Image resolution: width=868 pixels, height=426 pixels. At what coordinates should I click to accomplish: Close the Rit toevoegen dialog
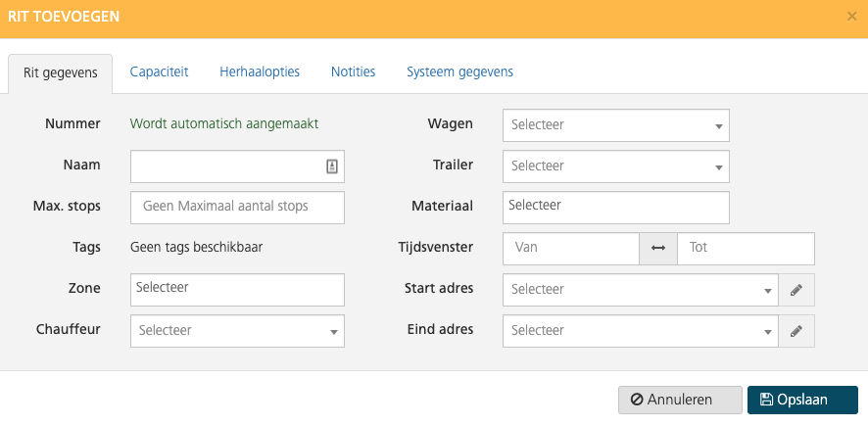(852, 17)
